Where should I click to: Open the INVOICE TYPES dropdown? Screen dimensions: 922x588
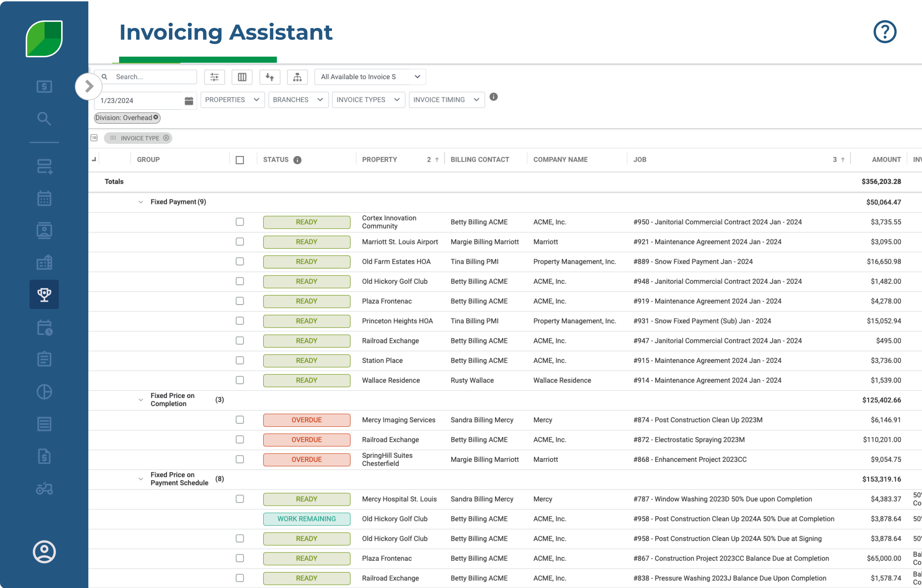tap(368, 100)
